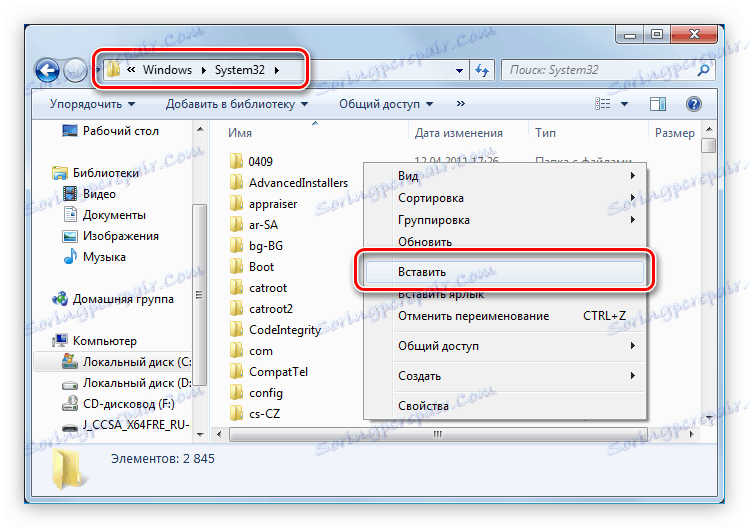Screen dimensions: 749x528
Task: Select the bg-BG folder name
Action: point(266,246)
